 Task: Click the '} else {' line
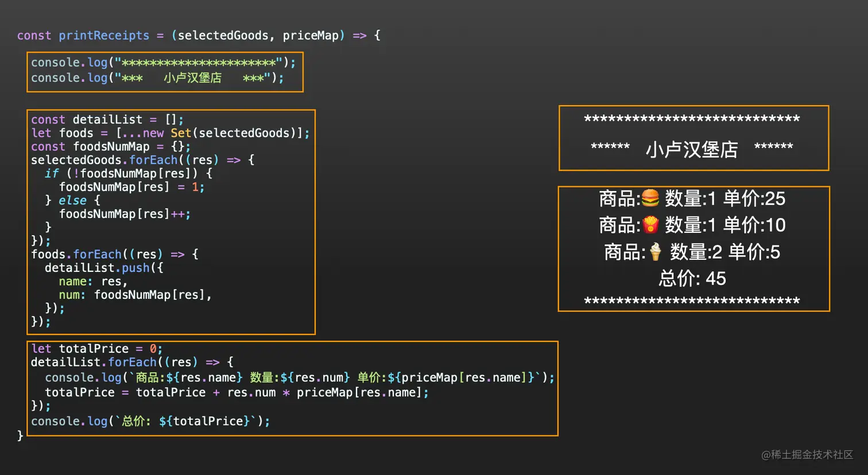click(72, 200)
